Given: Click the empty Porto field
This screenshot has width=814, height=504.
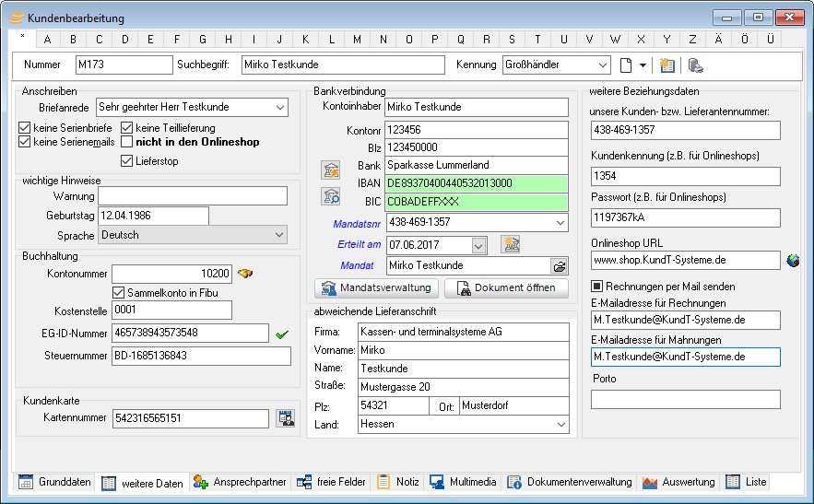Looking at the screenshot, I should (x=685, y=400).
